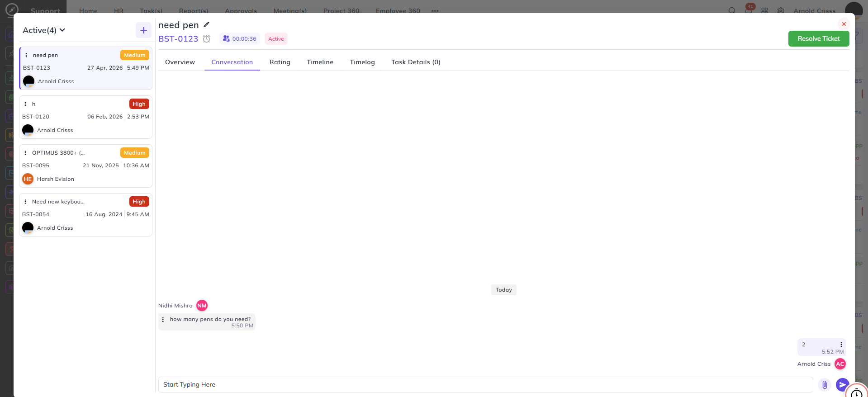868x397 pixels.
Task: Open Employee 360 in top navigation
Action: (x=398, y=11)
